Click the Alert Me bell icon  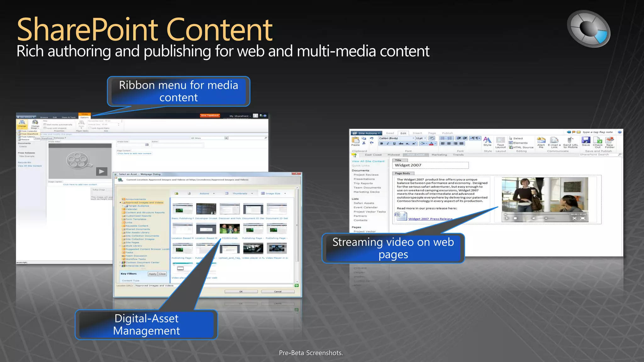(x=541, y=140)
